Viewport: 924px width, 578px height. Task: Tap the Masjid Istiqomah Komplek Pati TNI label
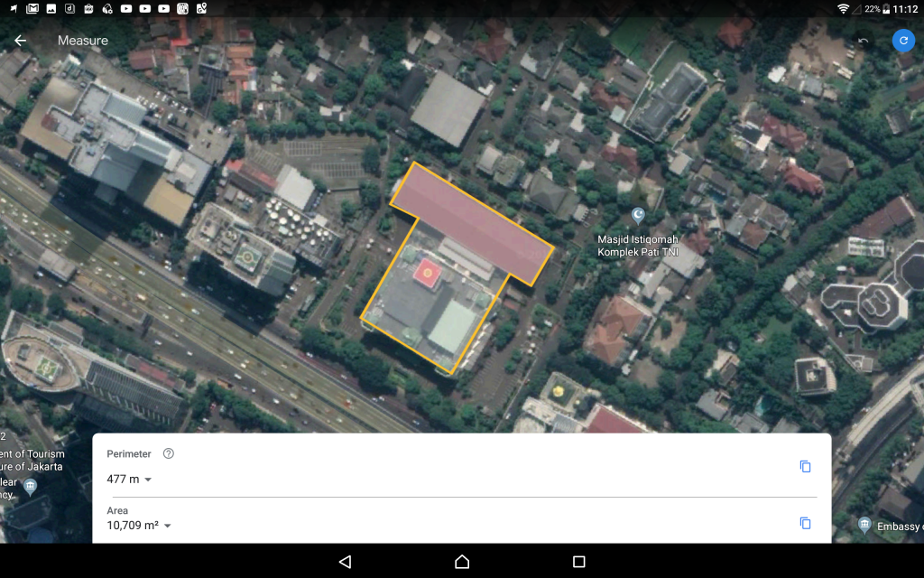637,246
